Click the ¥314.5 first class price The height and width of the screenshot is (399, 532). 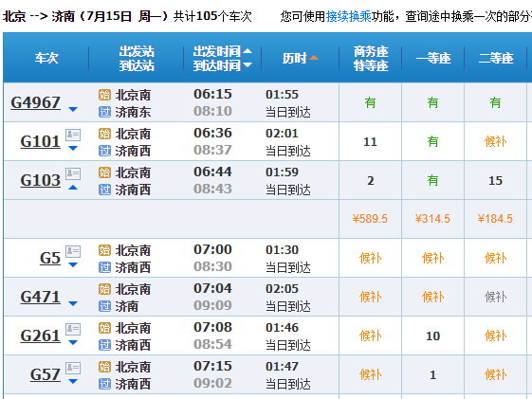click(432, 219)
